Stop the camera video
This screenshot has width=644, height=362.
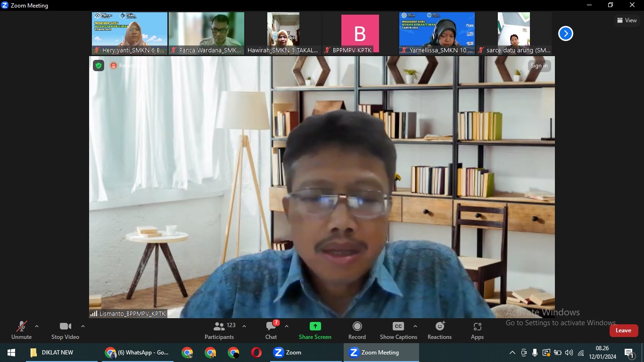point(65,330)
